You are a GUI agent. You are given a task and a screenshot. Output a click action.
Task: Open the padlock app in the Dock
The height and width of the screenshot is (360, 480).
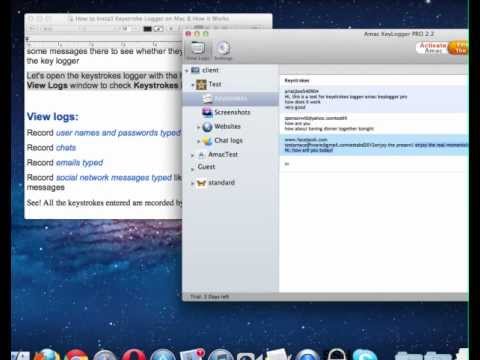click(336, 355)
